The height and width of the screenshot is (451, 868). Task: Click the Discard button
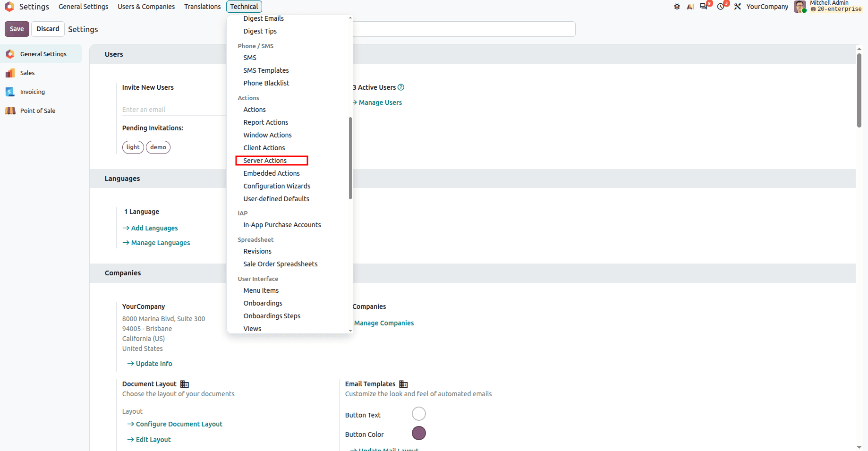pos(48,29)
